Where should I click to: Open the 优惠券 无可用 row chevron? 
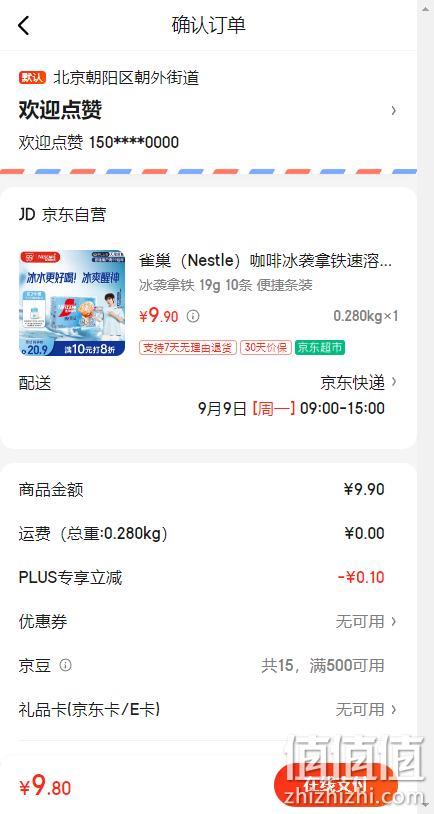(x=394, y=621)
